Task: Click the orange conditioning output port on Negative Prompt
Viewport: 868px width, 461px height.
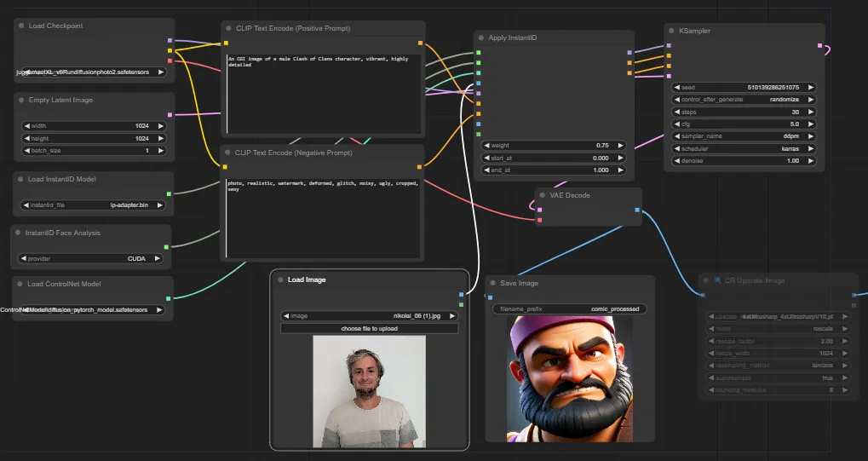Action: click(420, 167)
